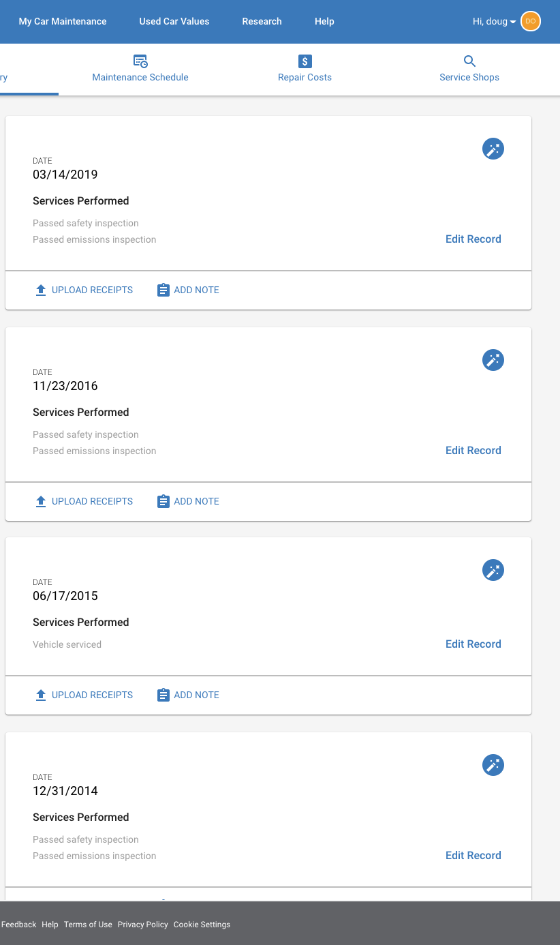560x945 pixels.
Task: Upload receipts for the 06/17/2015 record
Action: [x=84, y=695]
